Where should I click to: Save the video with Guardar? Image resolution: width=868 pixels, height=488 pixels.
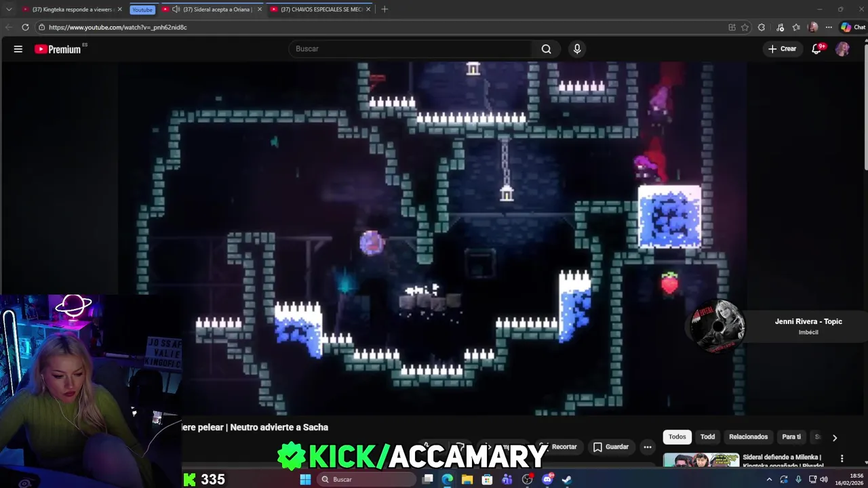point(610,447)
